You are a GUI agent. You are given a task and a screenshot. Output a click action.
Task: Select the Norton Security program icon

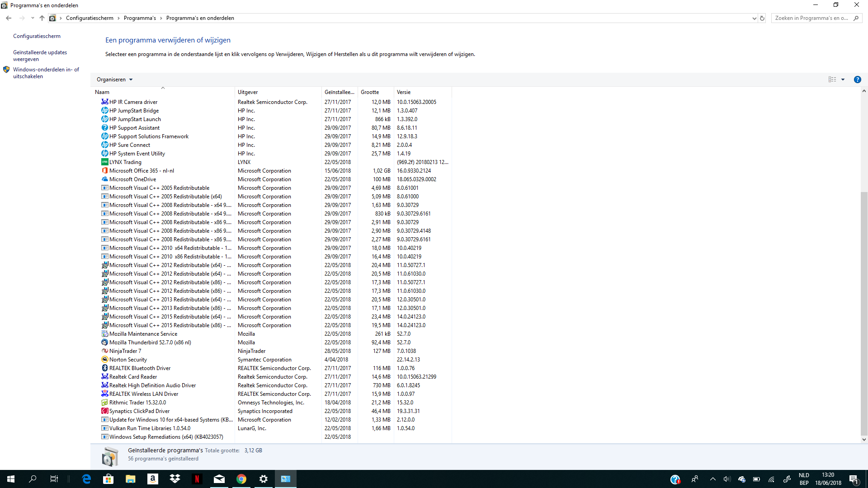pyautogui.click(x=104, y=360)
